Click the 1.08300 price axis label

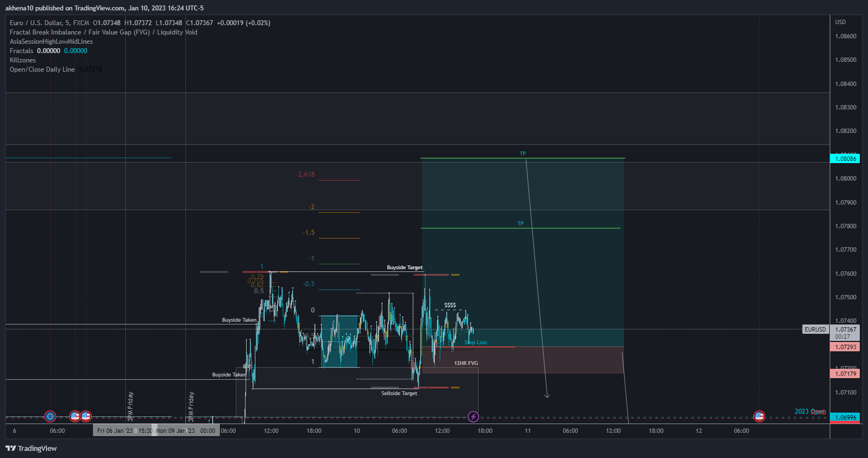coord(846,107)
